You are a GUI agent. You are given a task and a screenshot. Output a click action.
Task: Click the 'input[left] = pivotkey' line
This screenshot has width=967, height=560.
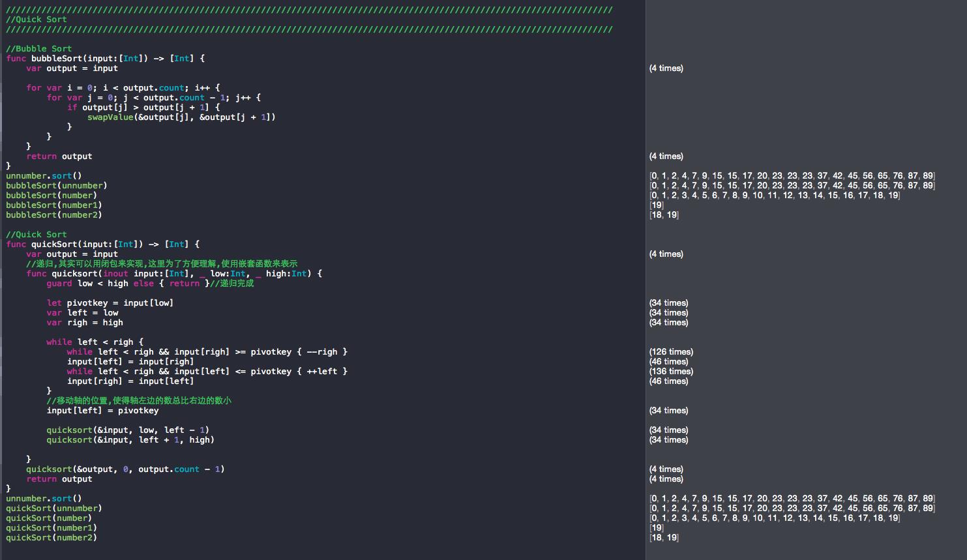(102, 411)
